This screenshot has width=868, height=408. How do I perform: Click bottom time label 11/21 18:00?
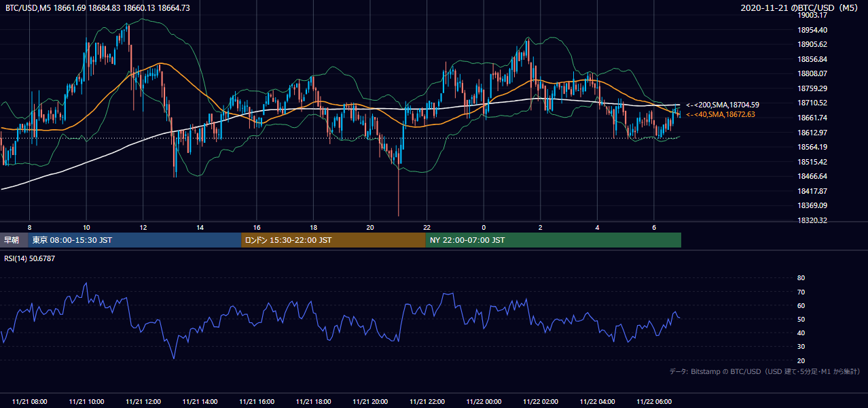[313, 402]
